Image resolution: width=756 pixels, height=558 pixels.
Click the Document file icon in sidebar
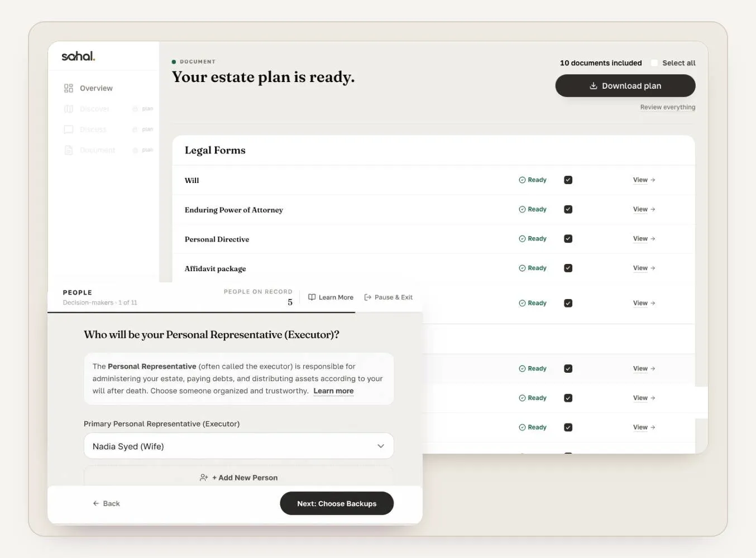(69, 150)
